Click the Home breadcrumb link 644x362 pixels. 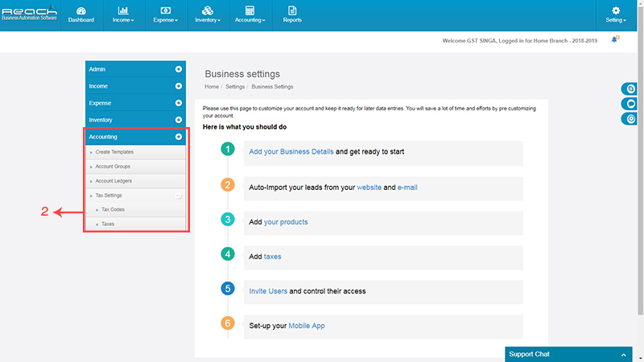(212, 87)
